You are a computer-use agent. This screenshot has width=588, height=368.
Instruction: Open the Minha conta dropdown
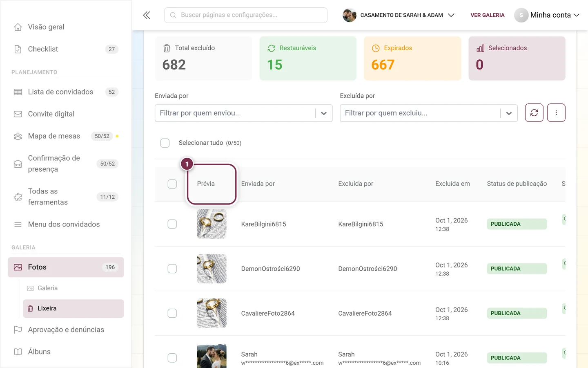pos(547,15)
